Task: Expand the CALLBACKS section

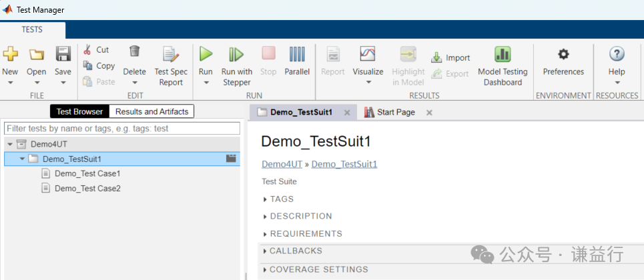Action: [x=265, y=251]
